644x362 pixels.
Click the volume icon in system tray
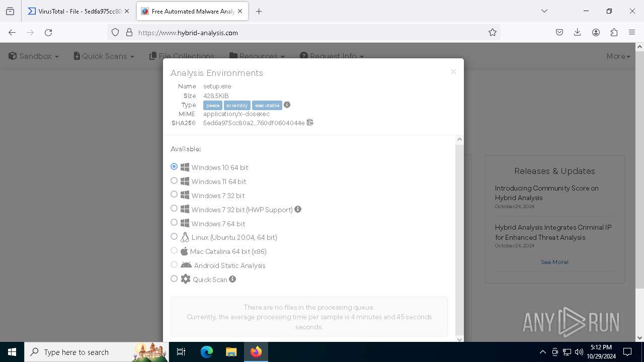tap(579, 352)
